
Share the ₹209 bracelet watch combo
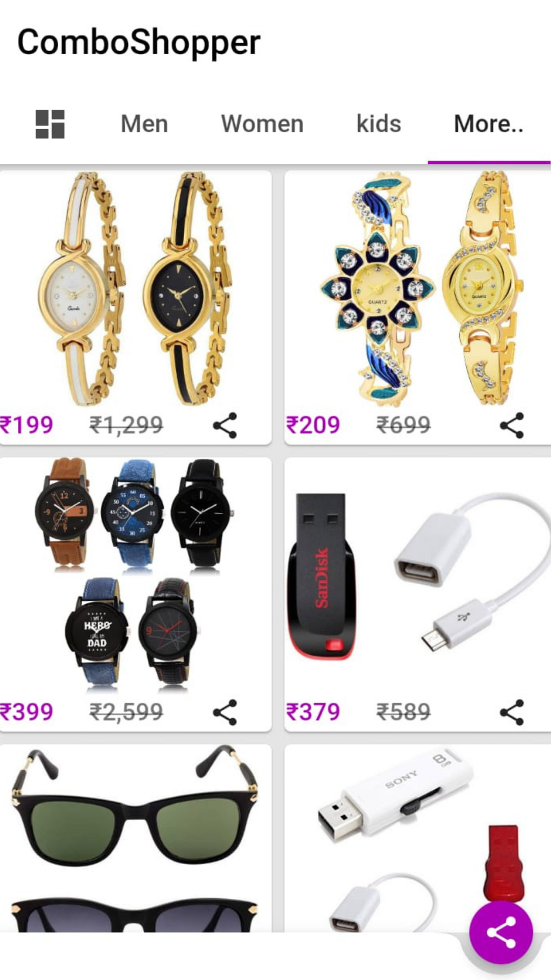click(512, 425)
